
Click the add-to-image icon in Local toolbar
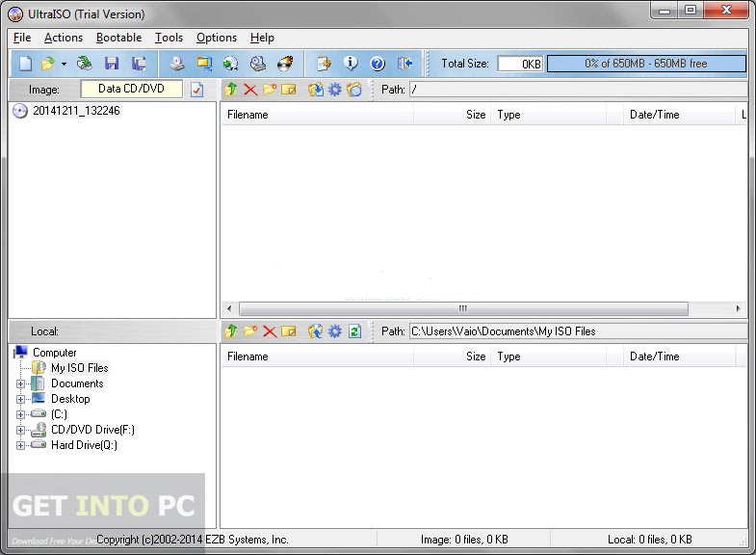316,331
